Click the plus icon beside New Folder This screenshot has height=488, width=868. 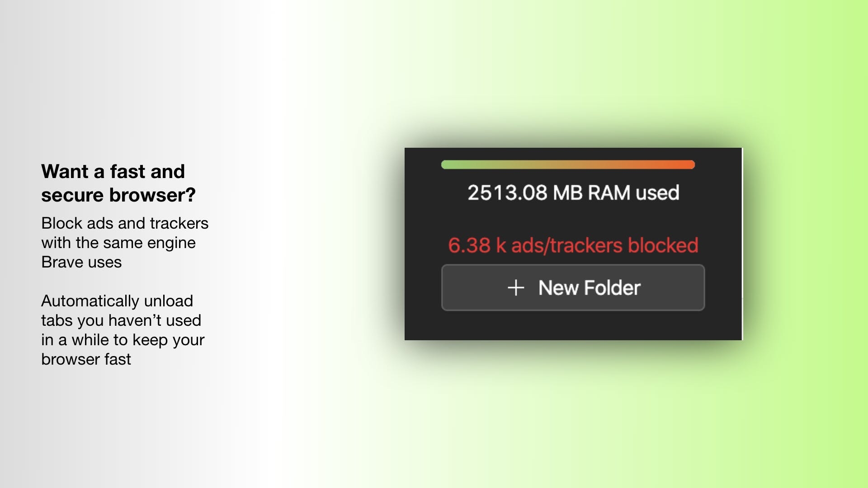point(515,288)
